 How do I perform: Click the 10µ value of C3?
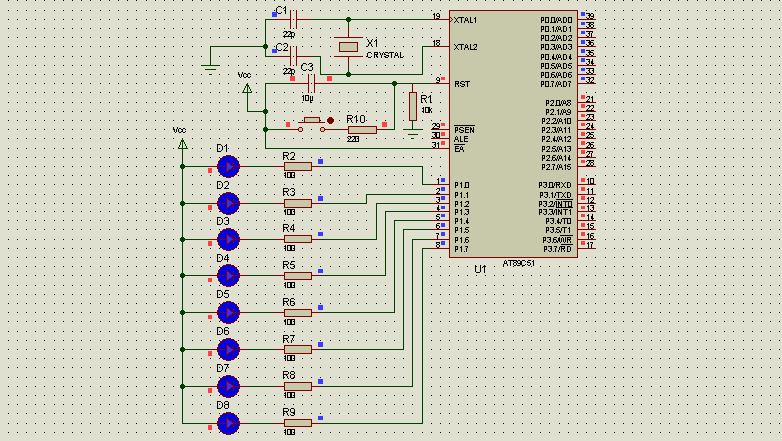(x=307, y=99)
